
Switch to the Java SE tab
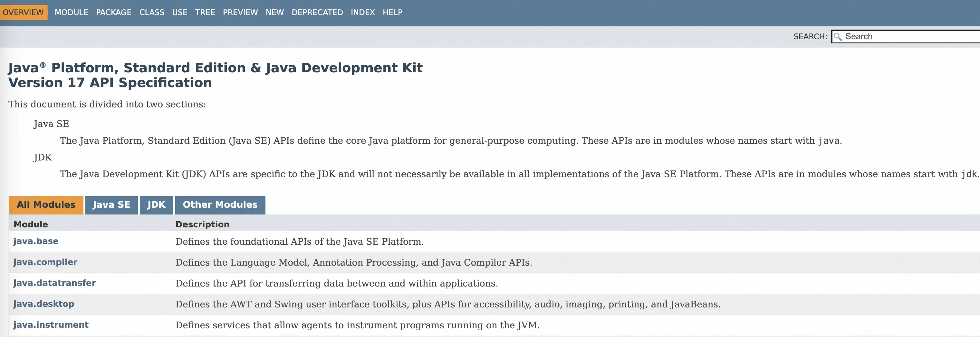(x=111, y=205)
